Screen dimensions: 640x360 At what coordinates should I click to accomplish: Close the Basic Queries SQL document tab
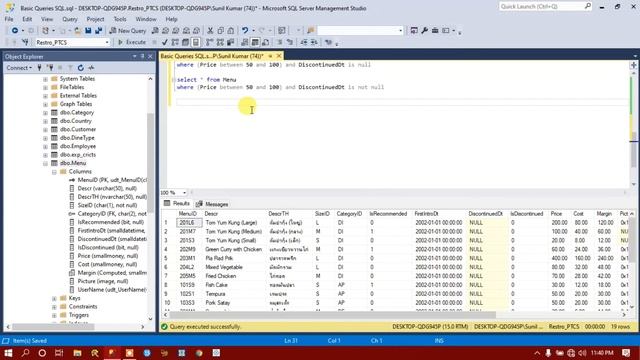click(279, 56)
